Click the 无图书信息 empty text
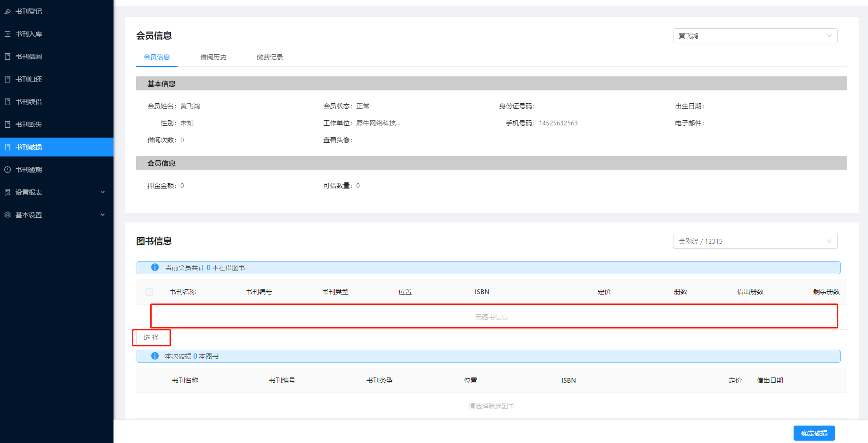The image size is (868, 443). pos(491,317)
